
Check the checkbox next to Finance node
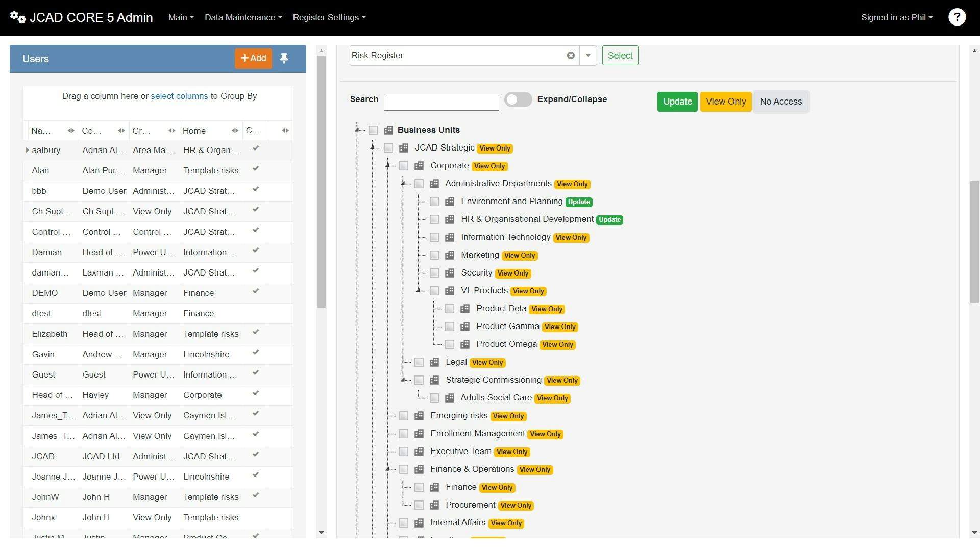coord(419,487)
